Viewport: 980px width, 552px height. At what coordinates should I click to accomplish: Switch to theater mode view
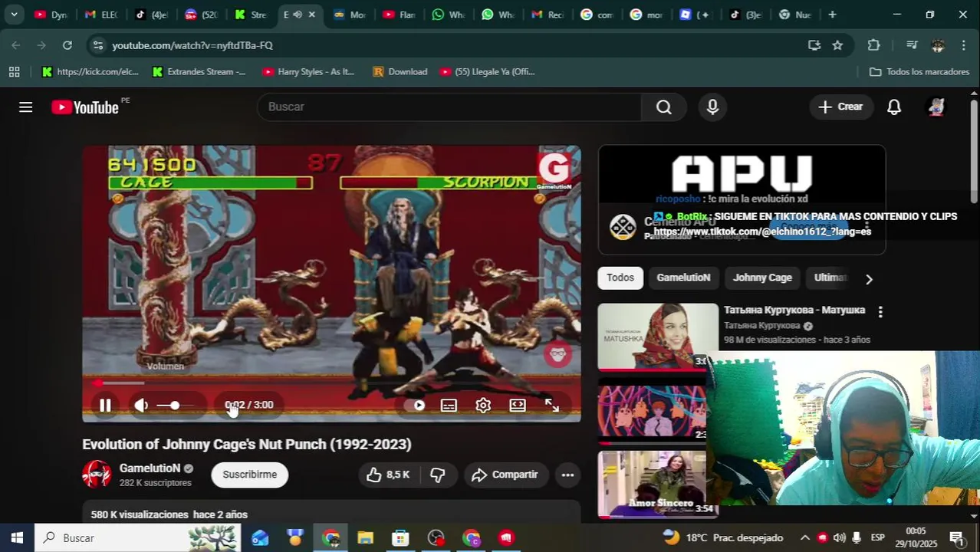pyautogui.click(x=518, y=406)
